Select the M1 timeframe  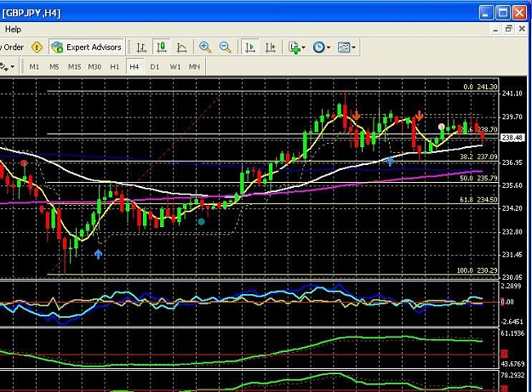pyautogui.click(x=34, y=66)
